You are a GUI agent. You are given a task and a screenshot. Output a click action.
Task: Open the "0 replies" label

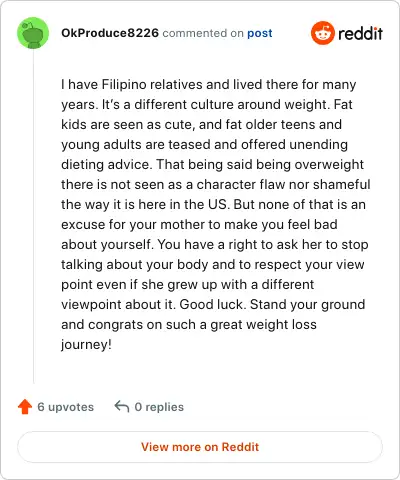pos(159,407)
